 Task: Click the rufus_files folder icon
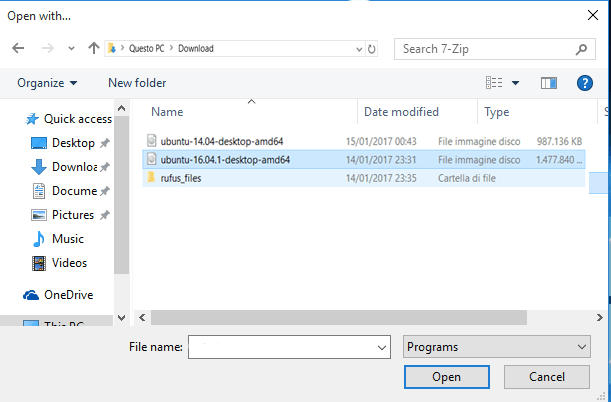[151, 178]
